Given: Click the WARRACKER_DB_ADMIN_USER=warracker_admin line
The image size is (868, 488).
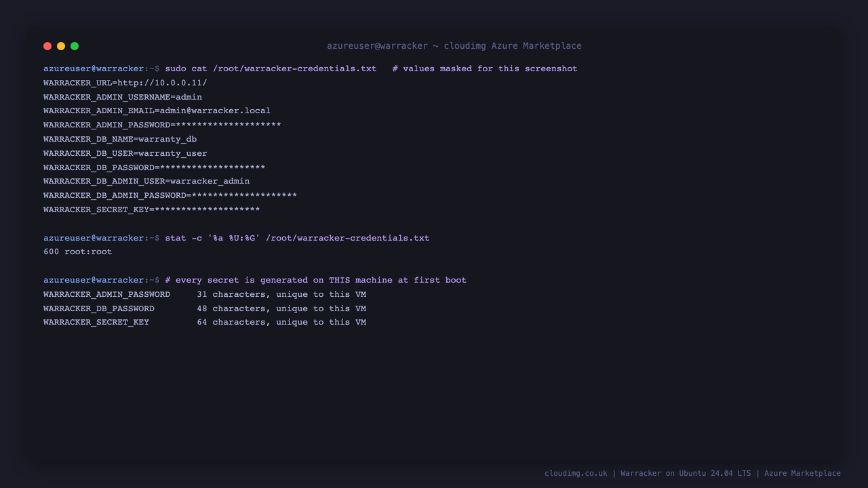Looking at the screenshot, I should coord(146,181).
